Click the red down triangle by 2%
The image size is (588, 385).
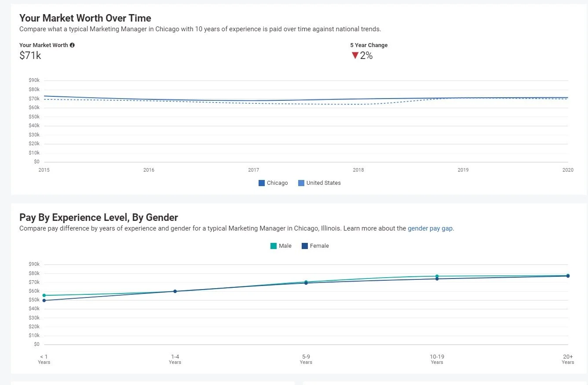(355, 55)
